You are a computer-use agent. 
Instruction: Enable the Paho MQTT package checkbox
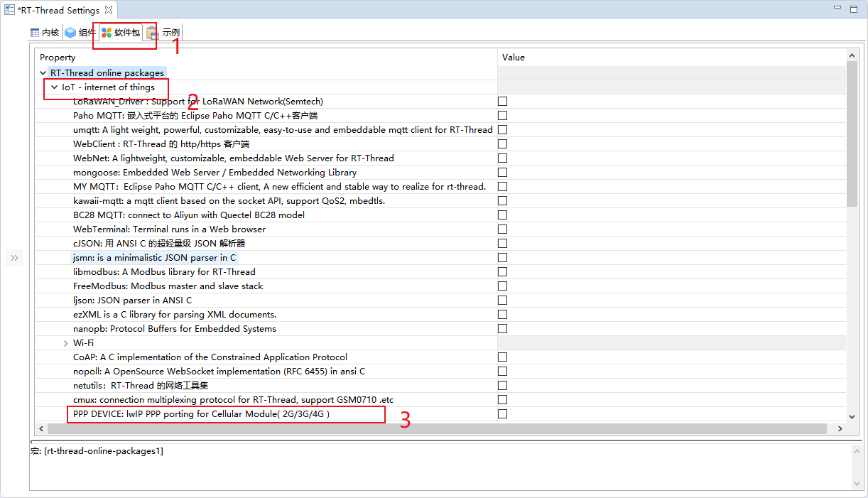point(502,115)
